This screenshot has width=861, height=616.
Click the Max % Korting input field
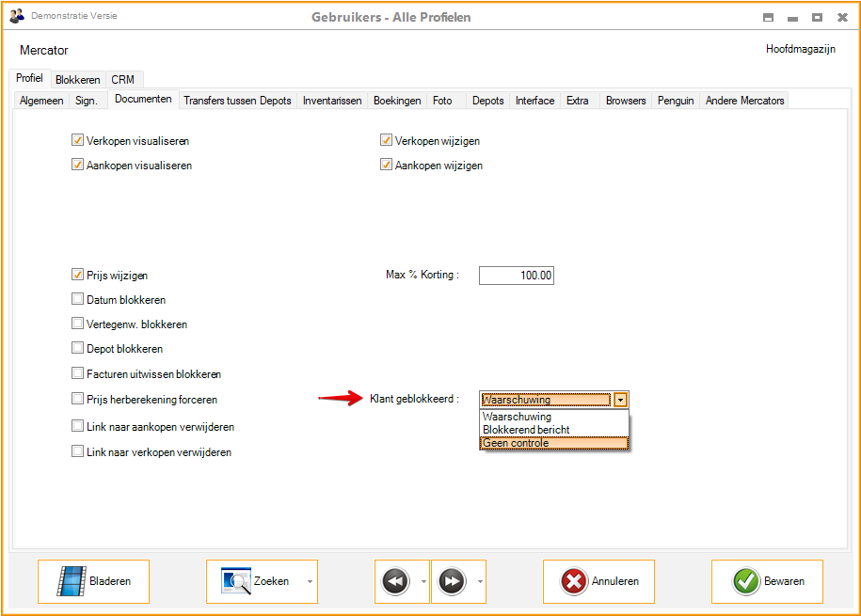tap(517, 276)
